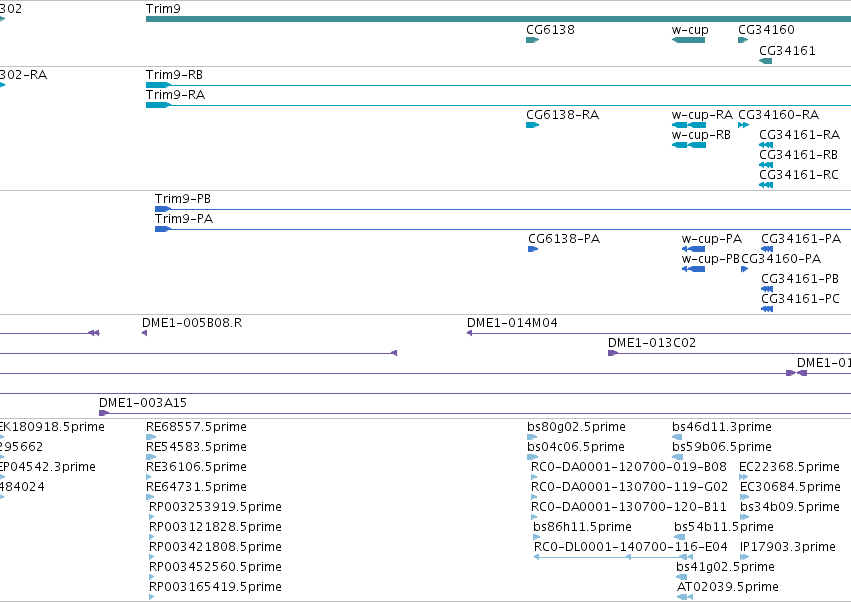Click the 'CG34161-PB' protein label
851x602 pixels.
pyautogui.click(x=800, y=279)
